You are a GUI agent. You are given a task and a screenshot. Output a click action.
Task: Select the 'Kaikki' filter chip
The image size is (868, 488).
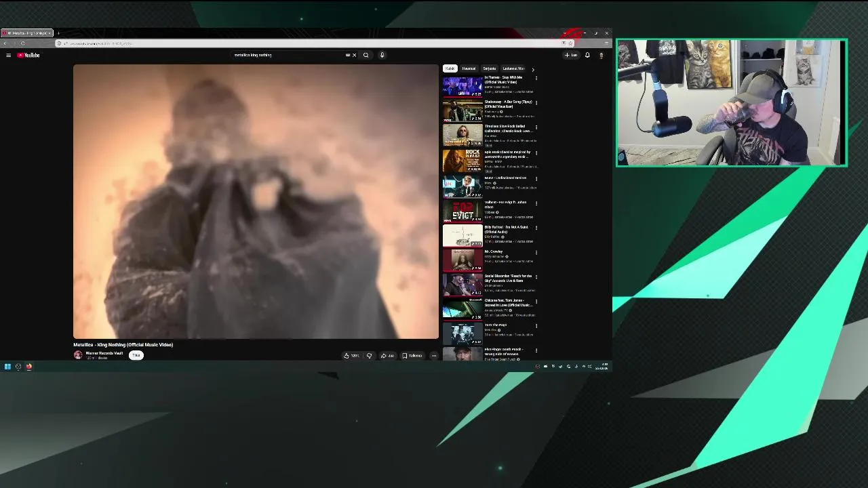(450, 68)
